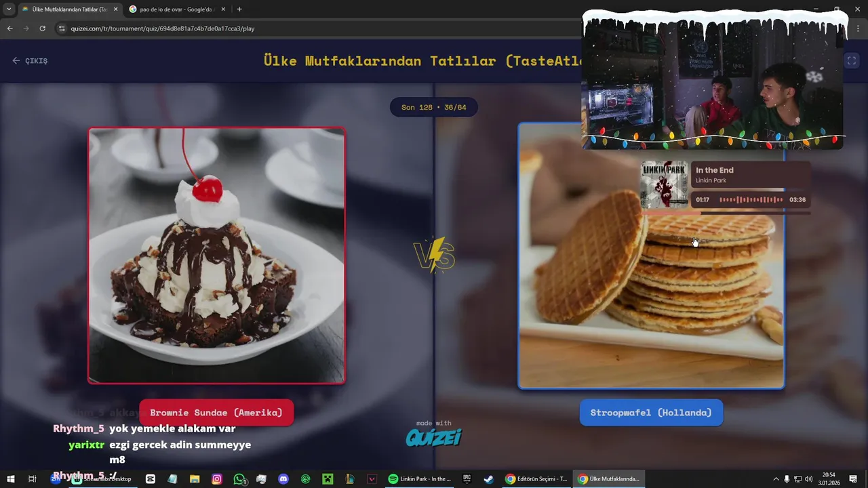Viewport: 868px width, 488px height.
Task: Click the Son 128 round counter
Action: point(434,107)
